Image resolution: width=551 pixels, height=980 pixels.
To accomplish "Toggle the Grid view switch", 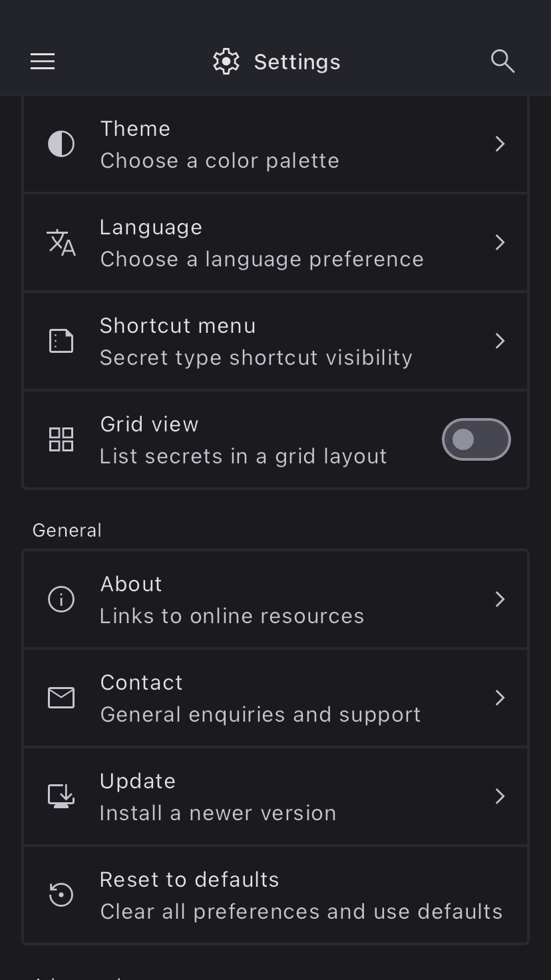I will pos(476,439).
